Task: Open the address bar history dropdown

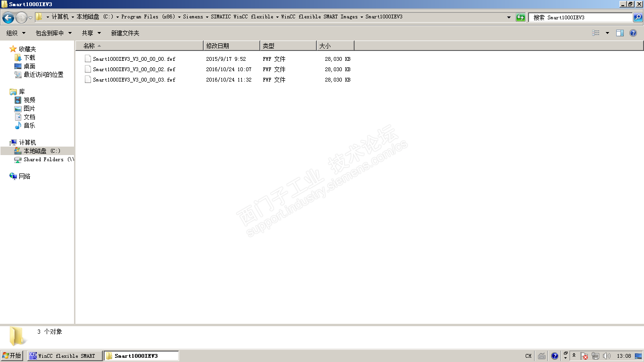Action: click(509, 17)
